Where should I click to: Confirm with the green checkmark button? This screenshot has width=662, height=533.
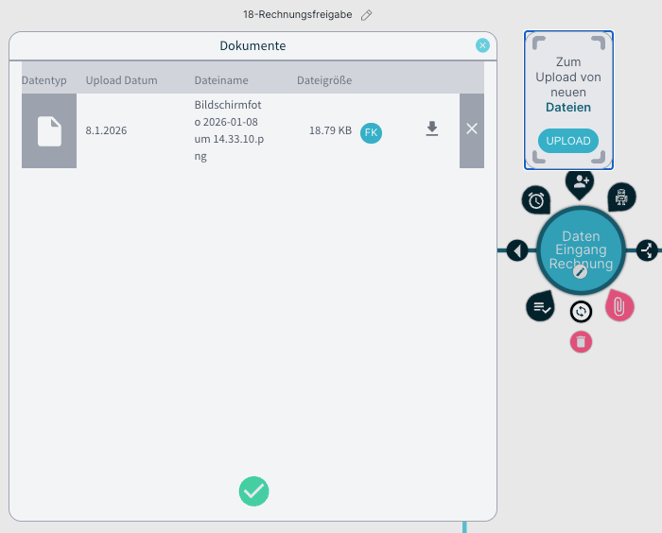(254, 491)
